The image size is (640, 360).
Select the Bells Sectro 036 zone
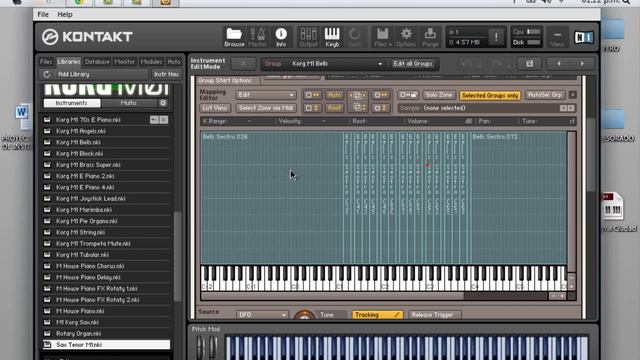[x=272, y=198]
